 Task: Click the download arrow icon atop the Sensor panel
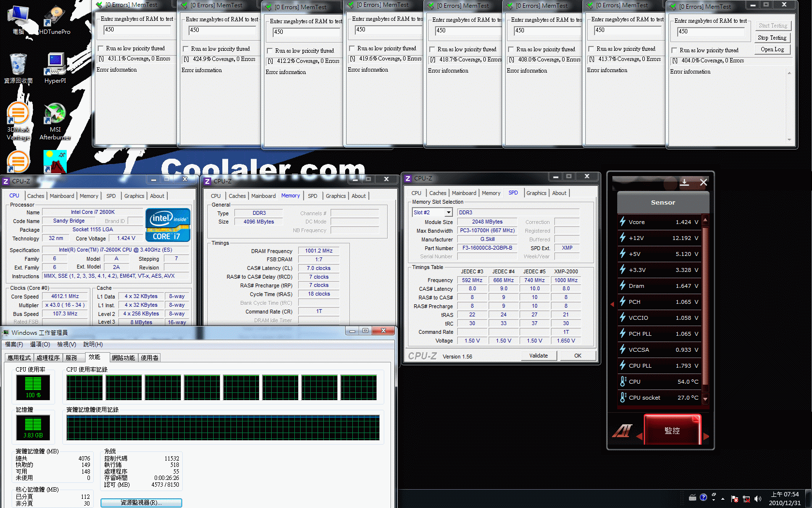(x=684, y=182)
